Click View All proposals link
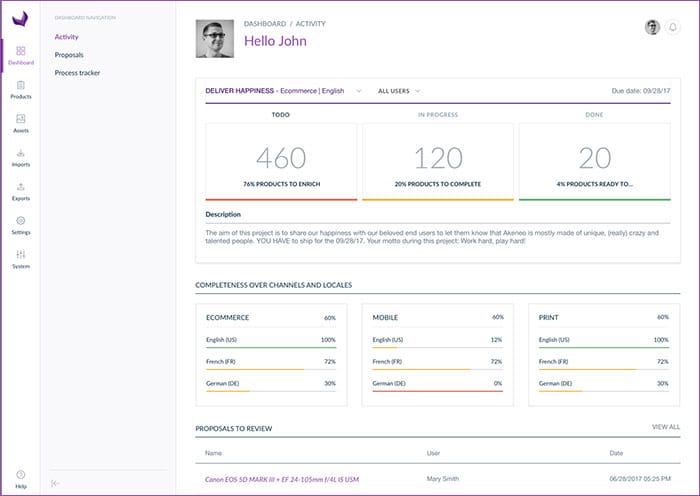700x496 pixels. point(665,427)
